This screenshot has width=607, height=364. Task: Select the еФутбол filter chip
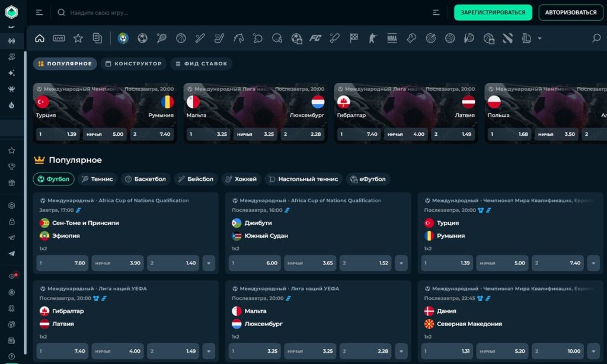[x=368, y=179]
